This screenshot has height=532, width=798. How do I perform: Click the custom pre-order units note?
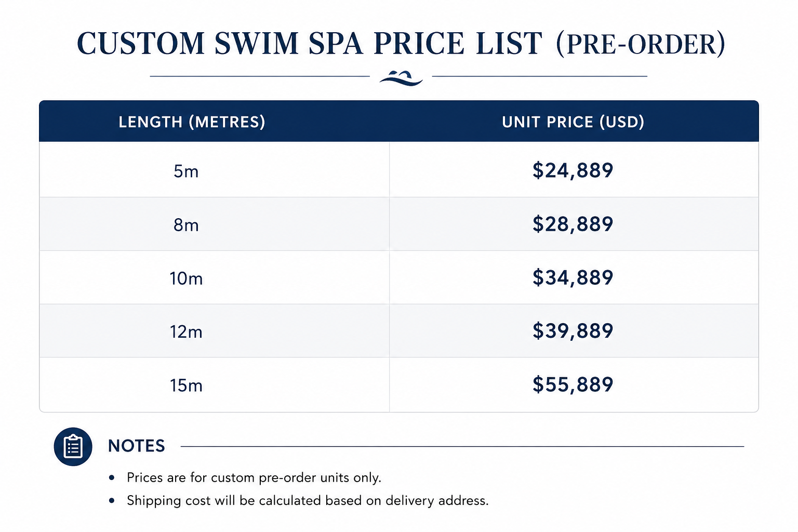pyautogui.click(x=254, y=477)
